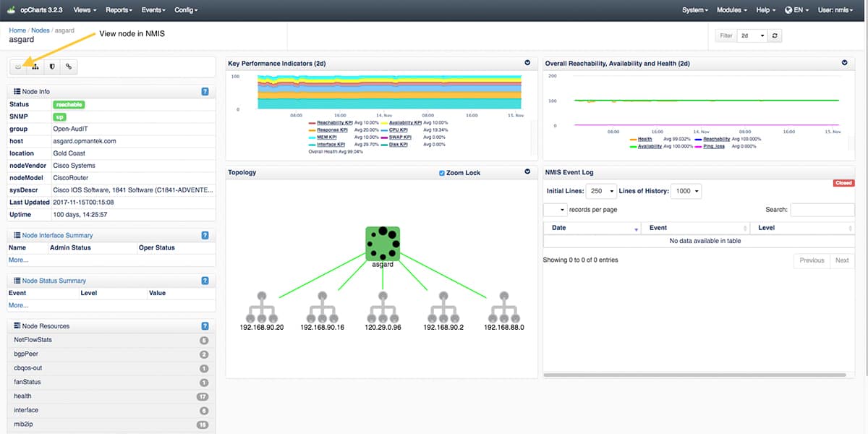Viewport: 868px width, 434px height.
Task: Open the Node Info help question icon
Action: [x=205, y=92]
